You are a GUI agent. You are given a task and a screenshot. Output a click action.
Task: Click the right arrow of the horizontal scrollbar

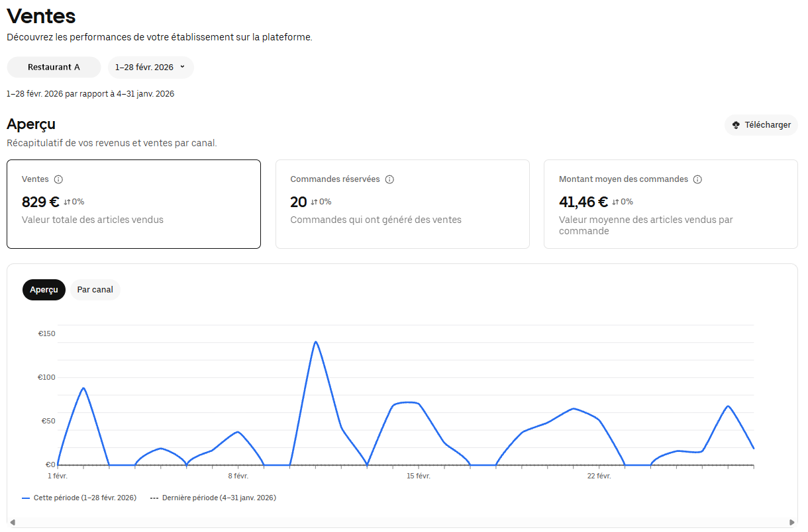pyautogui.click(x=792, y=522)
